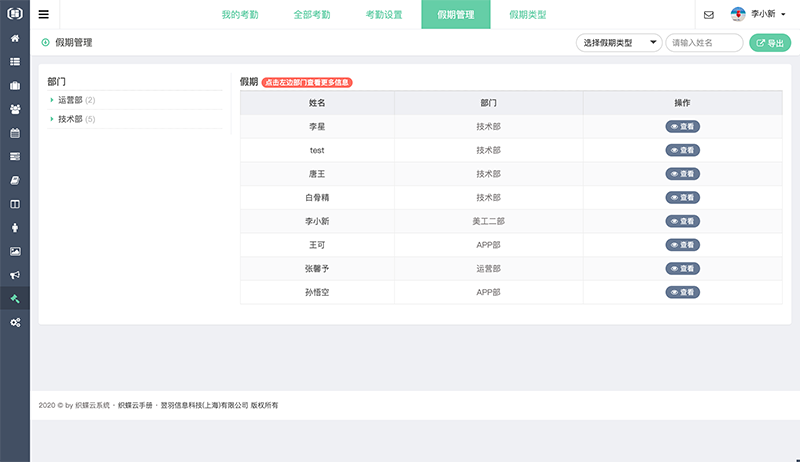This screenshot has height=462, width=800.
Task: Open the megaphone icon in sidebar
Action: pyautogui.click(x=15, y=275)
